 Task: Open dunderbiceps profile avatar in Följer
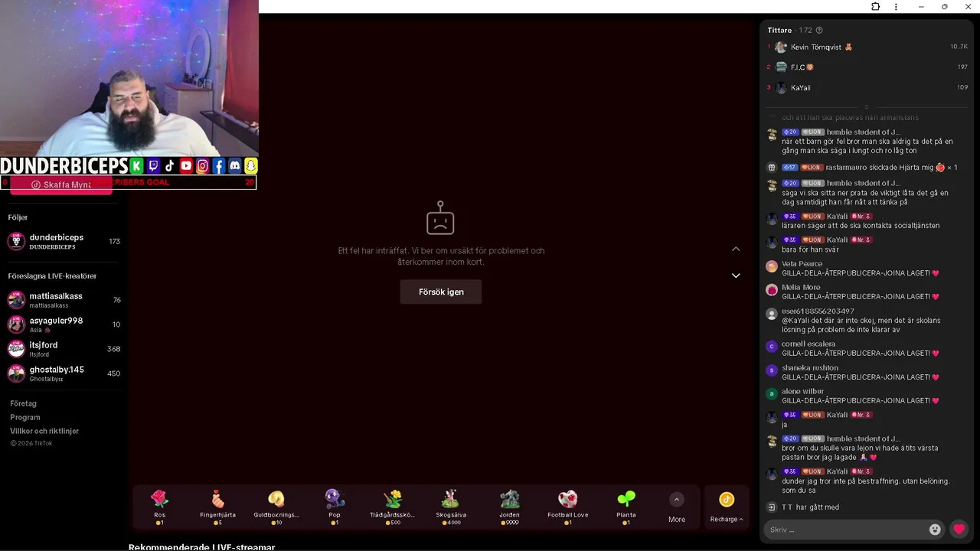16,242
